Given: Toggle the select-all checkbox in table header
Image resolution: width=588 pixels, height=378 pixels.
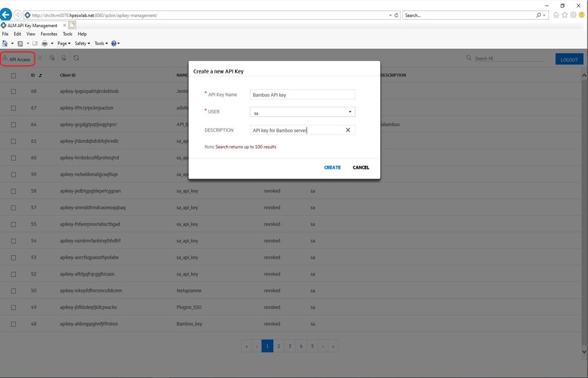Looking at the screenshot, I should 14,75.
